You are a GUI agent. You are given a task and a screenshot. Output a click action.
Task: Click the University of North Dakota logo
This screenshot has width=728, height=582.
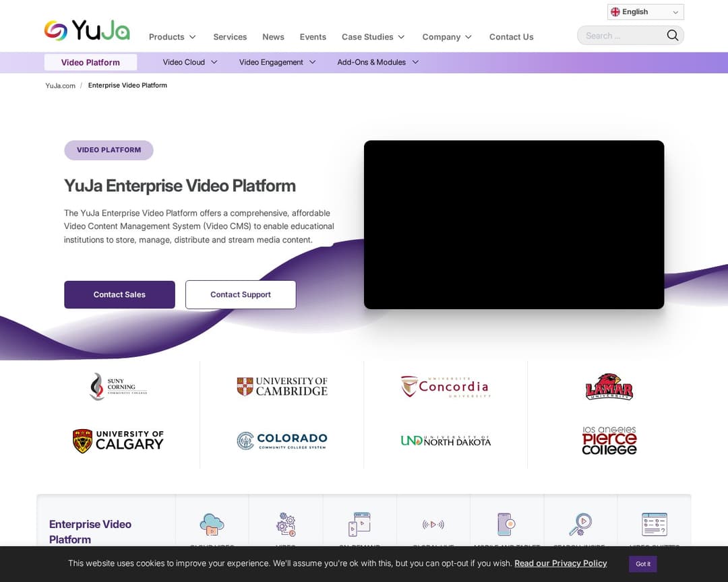446,441
